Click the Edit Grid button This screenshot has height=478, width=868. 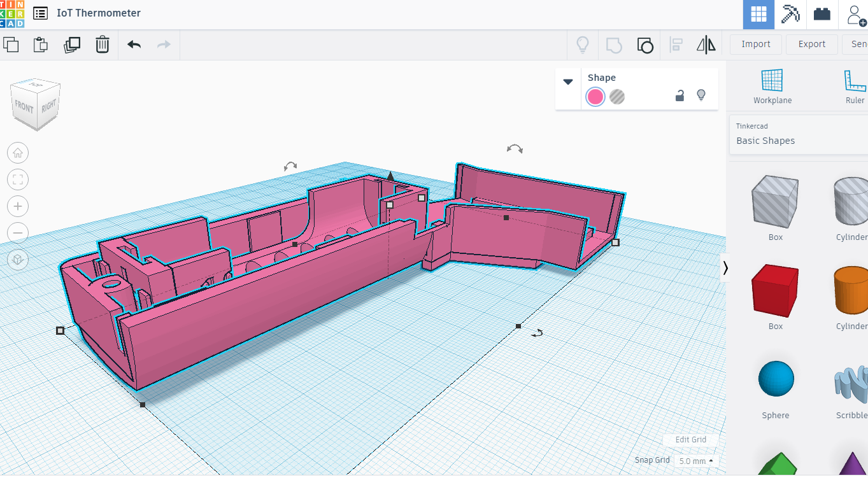[690, 440]
